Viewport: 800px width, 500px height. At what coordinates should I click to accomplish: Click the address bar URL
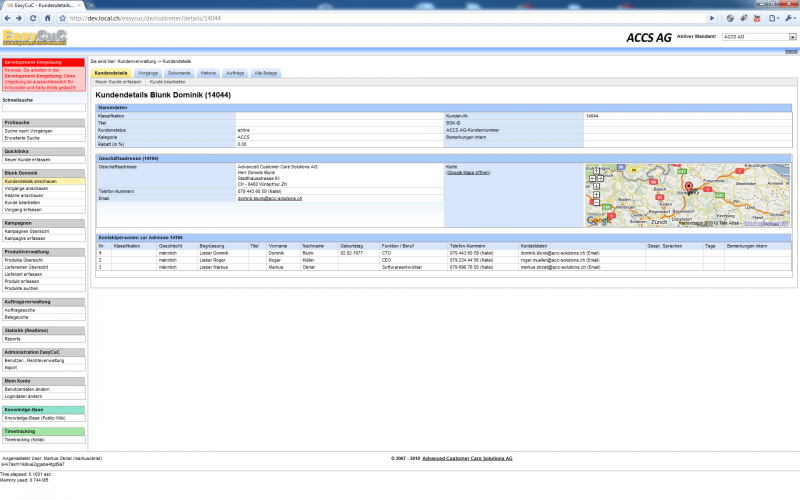click(145, 18)
